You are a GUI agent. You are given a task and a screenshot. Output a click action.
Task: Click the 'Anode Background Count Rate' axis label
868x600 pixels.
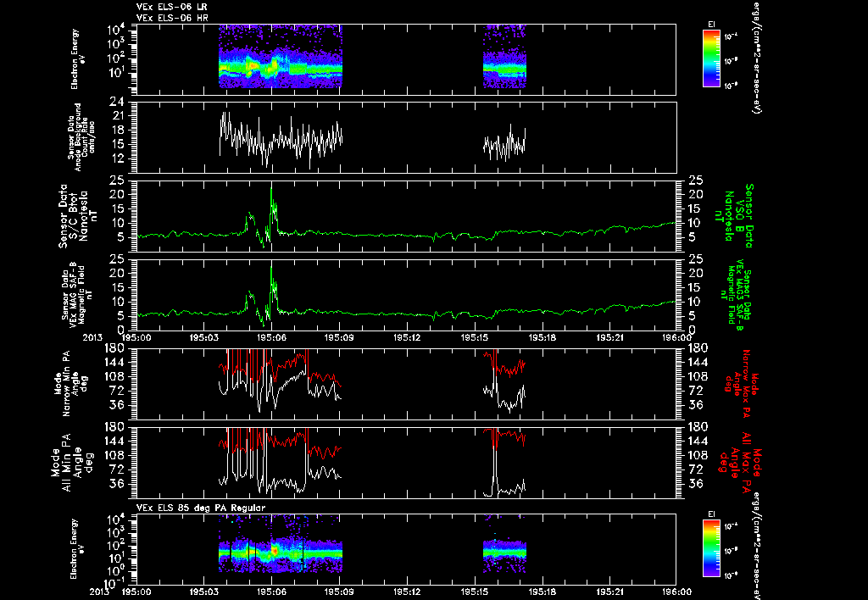(81, 137)
